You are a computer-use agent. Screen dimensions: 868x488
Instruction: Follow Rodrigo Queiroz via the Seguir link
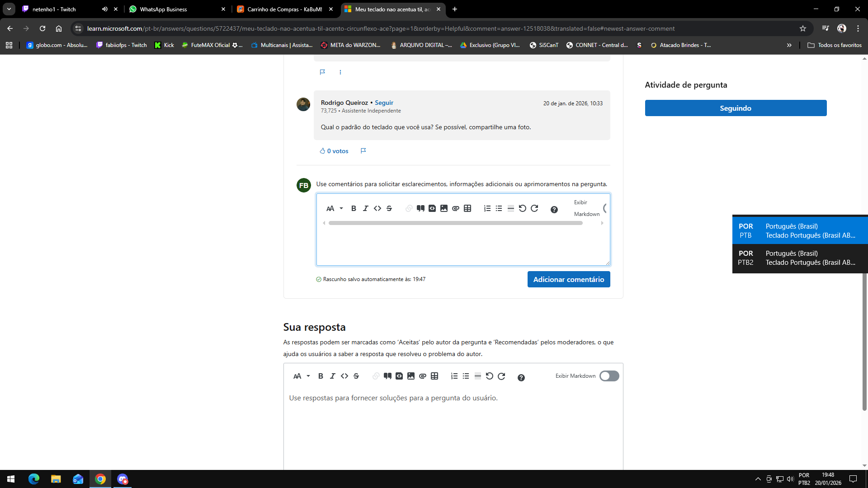click(x=384, y=103)
